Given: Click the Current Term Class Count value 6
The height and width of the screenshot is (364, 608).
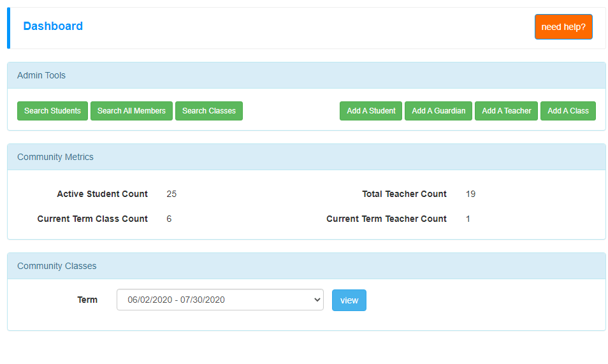Looking at the screenshot, I should click(x=169, y=219).
